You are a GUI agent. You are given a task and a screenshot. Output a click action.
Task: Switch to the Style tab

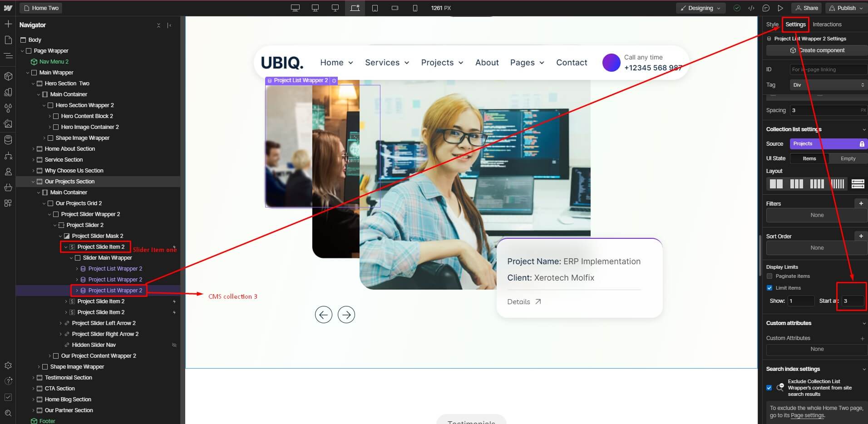pos(772,25)
